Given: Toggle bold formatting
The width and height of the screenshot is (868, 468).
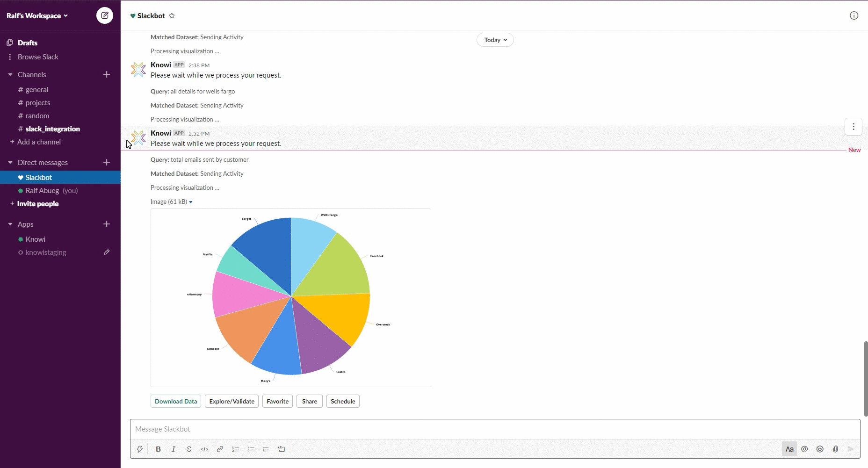Looking at the screenshot, I should [x=158, y=449].
